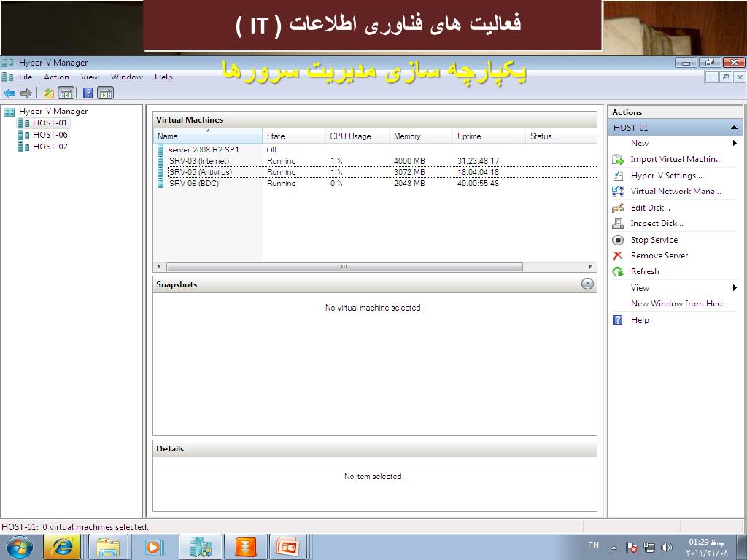Toggle the console tree pane toolbar icon
The image size is (747, 560).
[x=66, y=93]
